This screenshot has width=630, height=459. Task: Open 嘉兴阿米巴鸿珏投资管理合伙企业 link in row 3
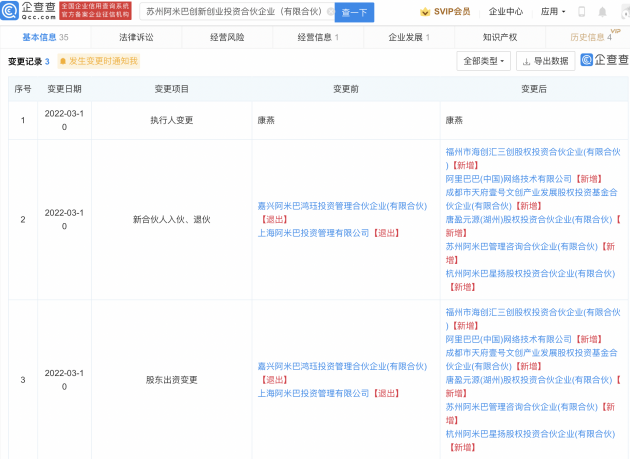[342, 367]
